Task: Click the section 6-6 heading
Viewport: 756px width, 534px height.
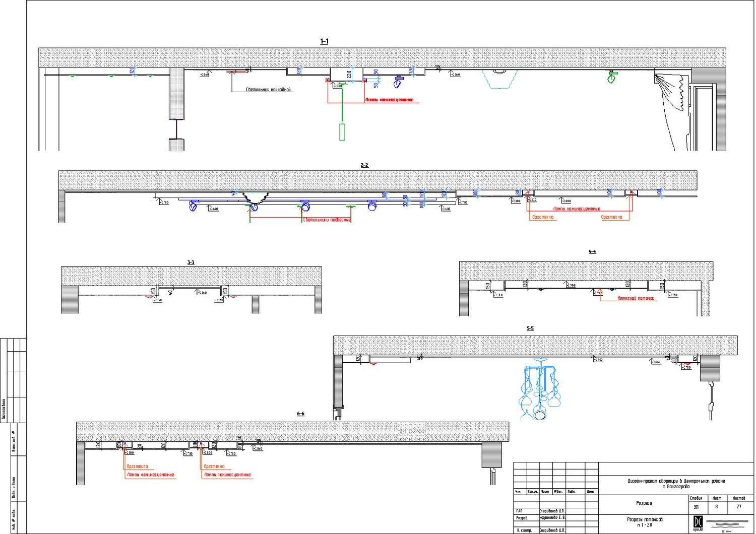Action: pyautogui.click(x=300, y=414)
